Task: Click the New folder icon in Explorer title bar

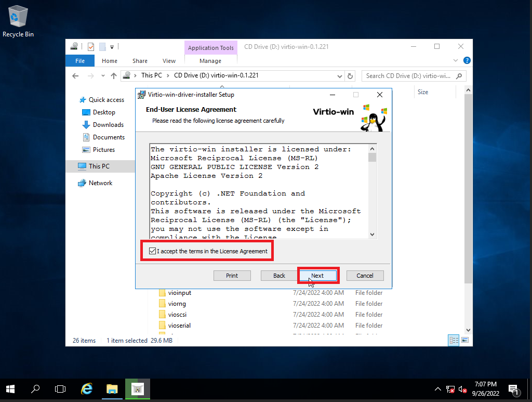Action: [x=102, y=46]
